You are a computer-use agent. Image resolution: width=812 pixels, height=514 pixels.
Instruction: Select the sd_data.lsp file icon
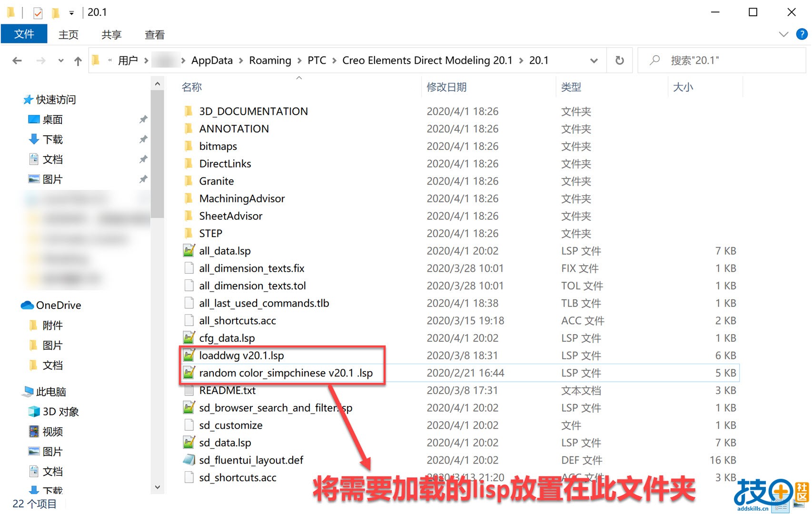pos(189,443)
